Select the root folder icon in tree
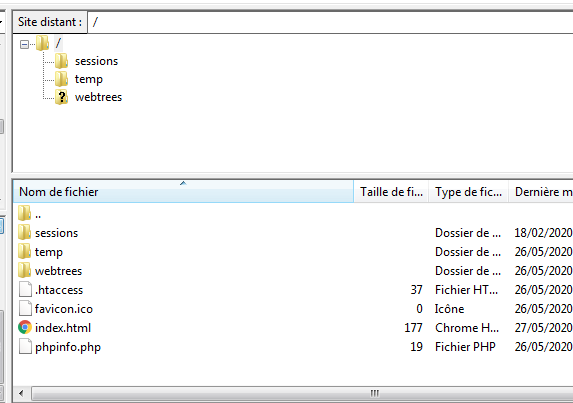 42,43
